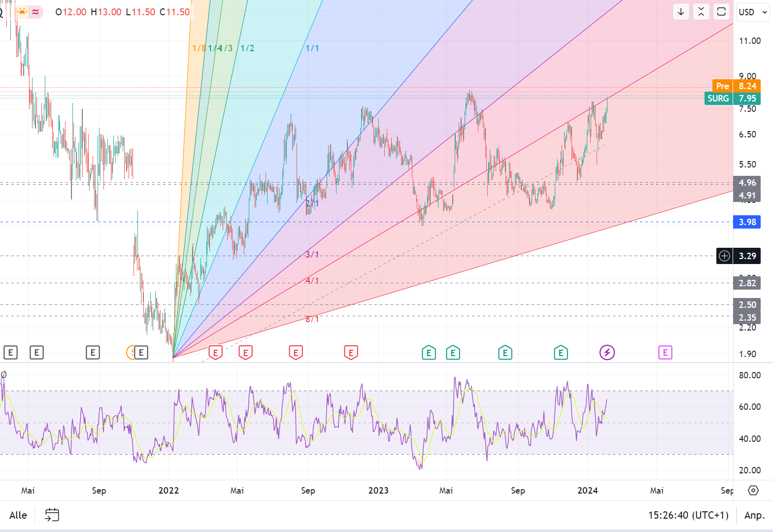This screenshot has width=773, height=532.
Task: Click the orange Pre 8.24 price label
Action: [736, 86]
